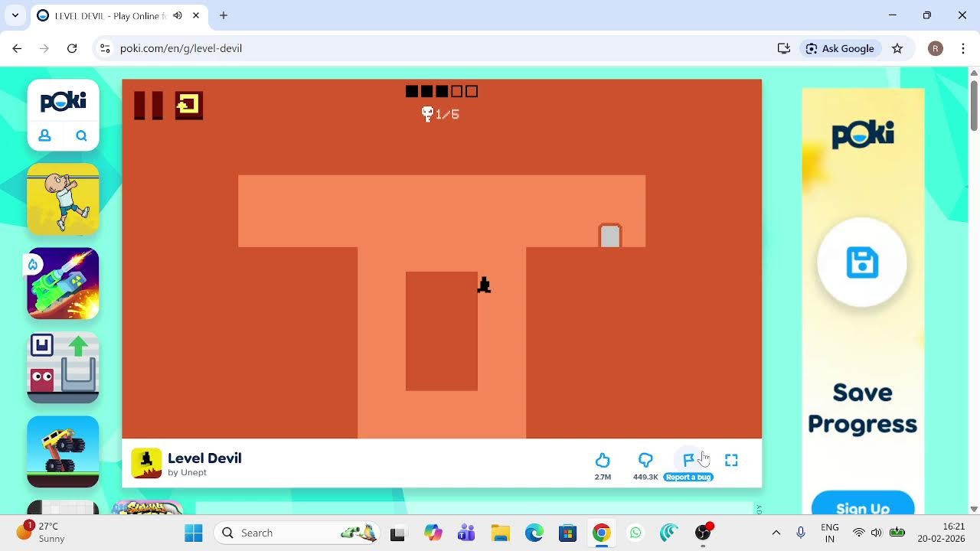This screenshot has height=551, width=980.
Task: Click the black player character
Action: pos(484,285)
